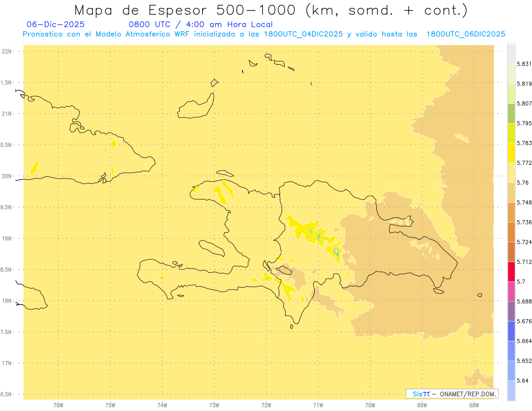Click the 17N latitude label
The height and width of the screenshot is (411, 532).
(x=7, y=363)
